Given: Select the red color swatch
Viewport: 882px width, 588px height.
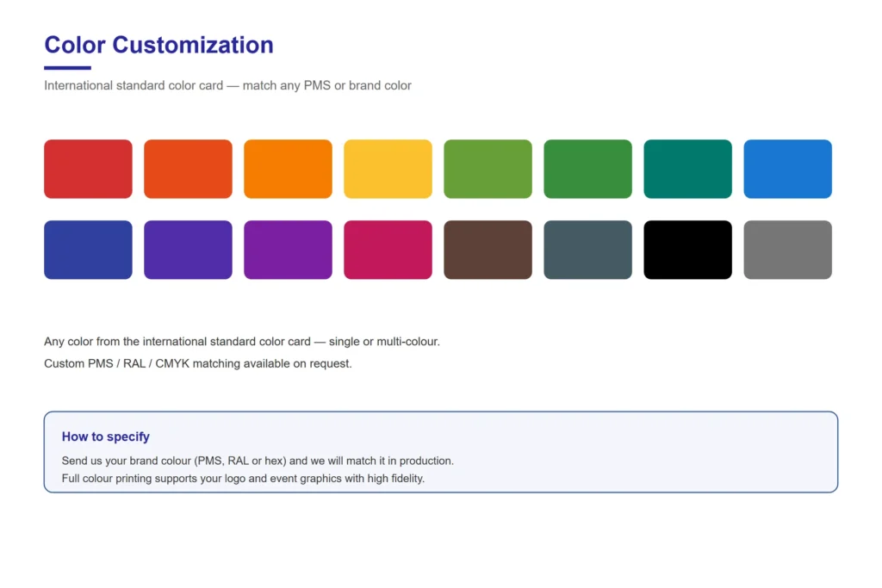Looking at the screenshot, I should pos(89,169).
